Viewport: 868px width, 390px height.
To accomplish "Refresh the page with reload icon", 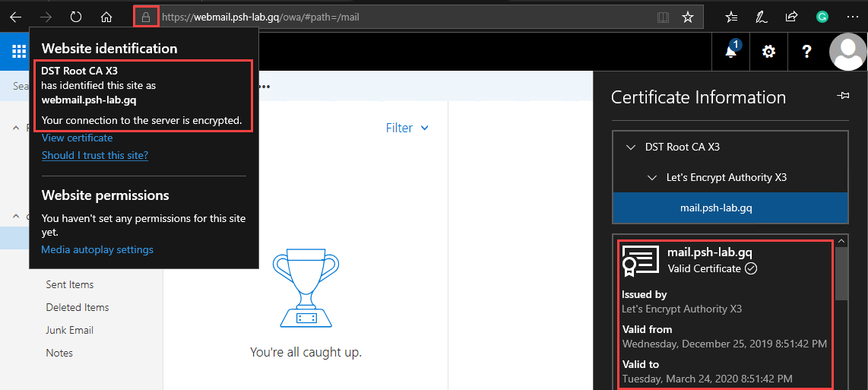I will pyautogui.click(x=75, y=17).
